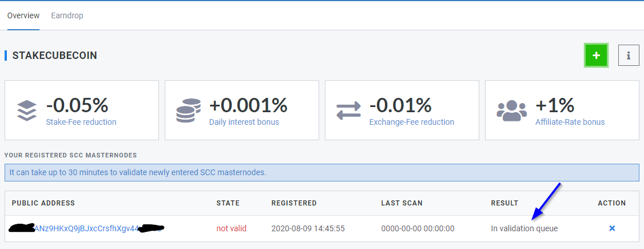Click the REGISTERED column header

pyautogui.click(x=294, y=203)
